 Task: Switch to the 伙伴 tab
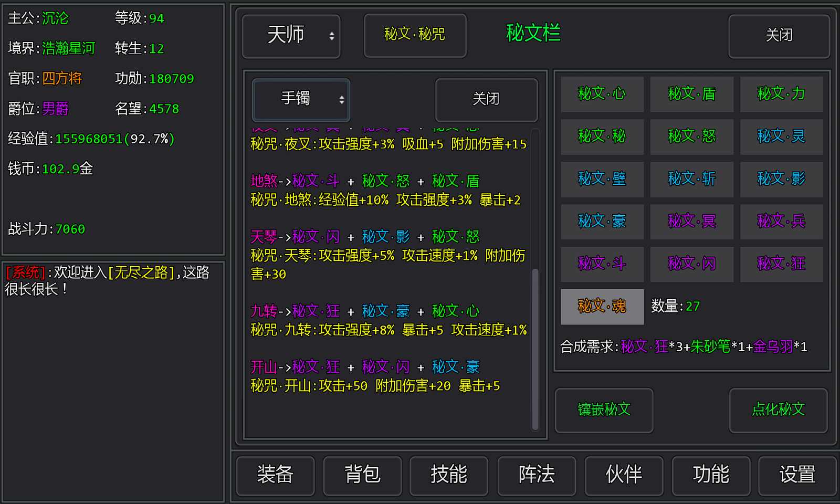(624, 475)
